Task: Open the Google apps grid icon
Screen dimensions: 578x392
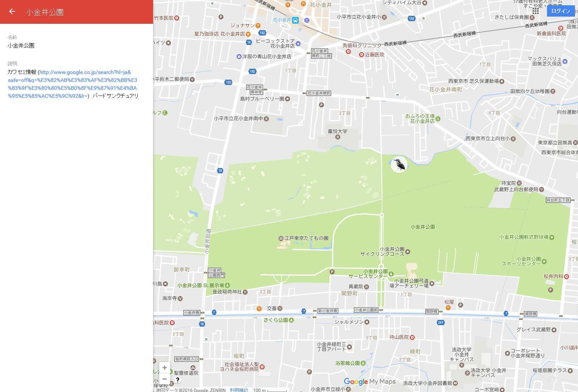Action: coord(535,11)
